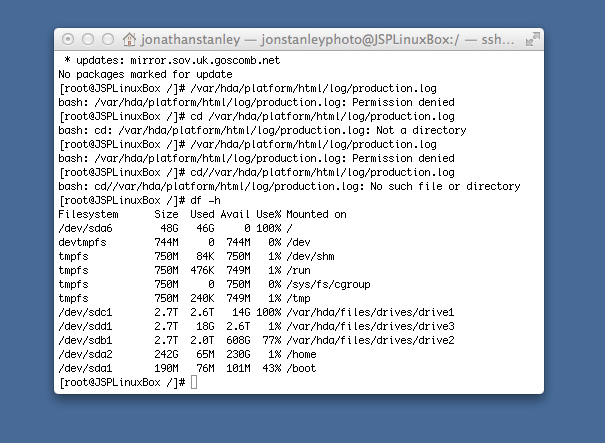Close the Terminal window with the close button
The height and width of the screenshot is (443, 605).
(68, 39)
